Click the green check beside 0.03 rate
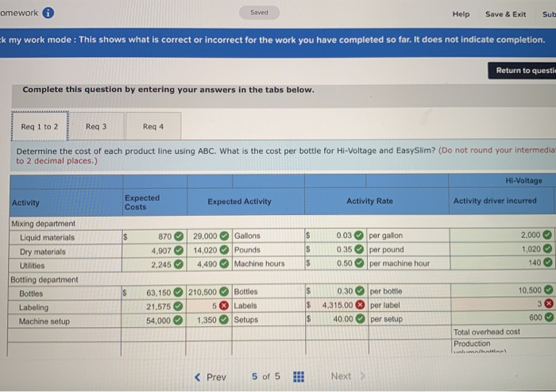The width and height of the screenshot is (556, 392). (x=359, y=235)
